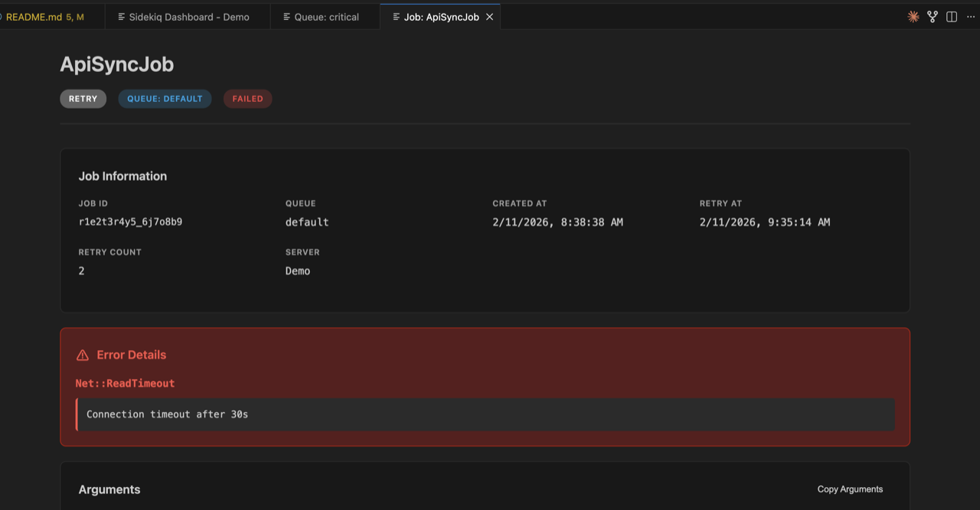
Task: Click the RETRY status badge
Action: pos(83,98)
